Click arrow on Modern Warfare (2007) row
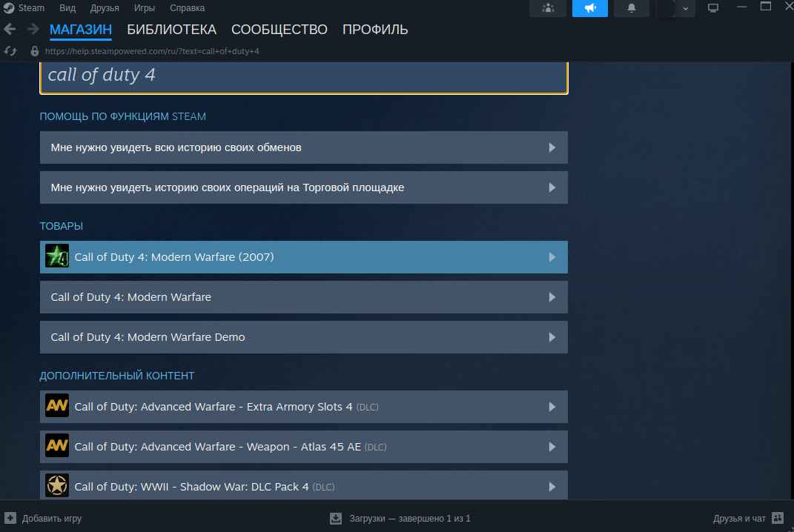Viewport: 794px width, 532px height. pyautogui.click(x=552, y=257)
